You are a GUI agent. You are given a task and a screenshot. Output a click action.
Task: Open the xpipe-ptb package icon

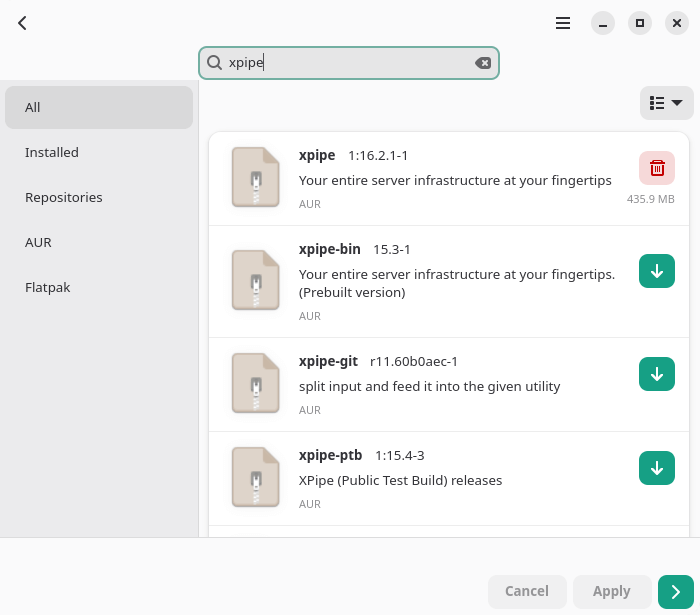click(x=256, y=477)
